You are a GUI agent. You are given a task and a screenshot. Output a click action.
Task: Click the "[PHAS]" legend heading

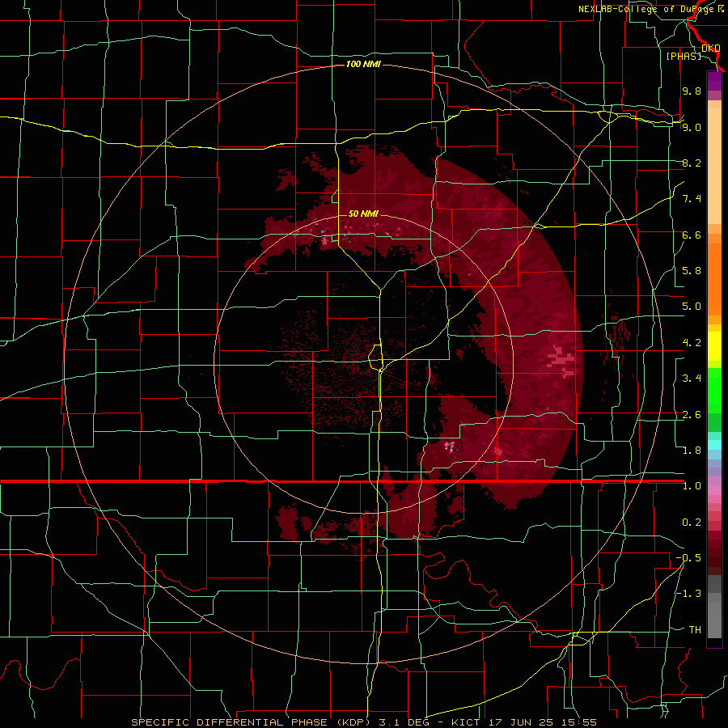684,56
